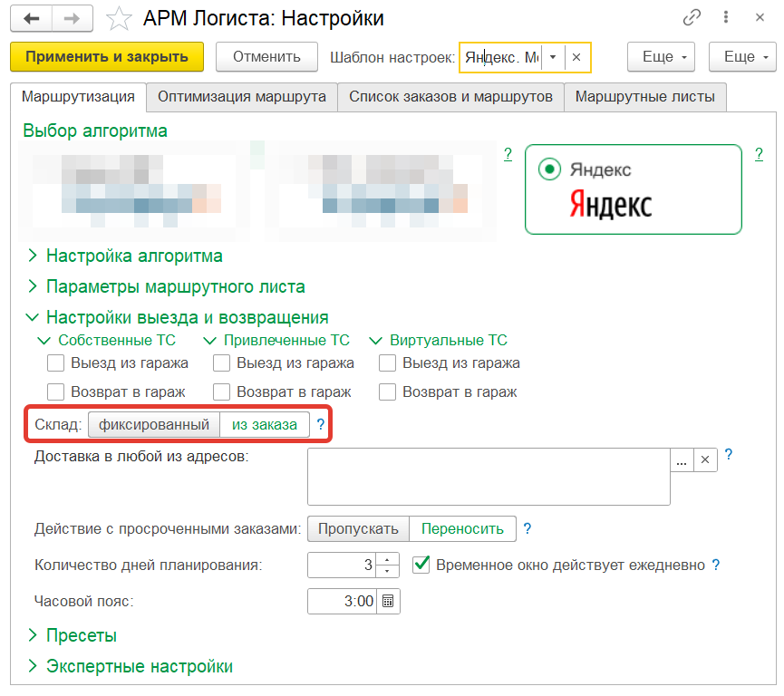This screenshot has width=784, height=696.
Task: Click the Доставка в любой из адресов text area
Action: 489,477
